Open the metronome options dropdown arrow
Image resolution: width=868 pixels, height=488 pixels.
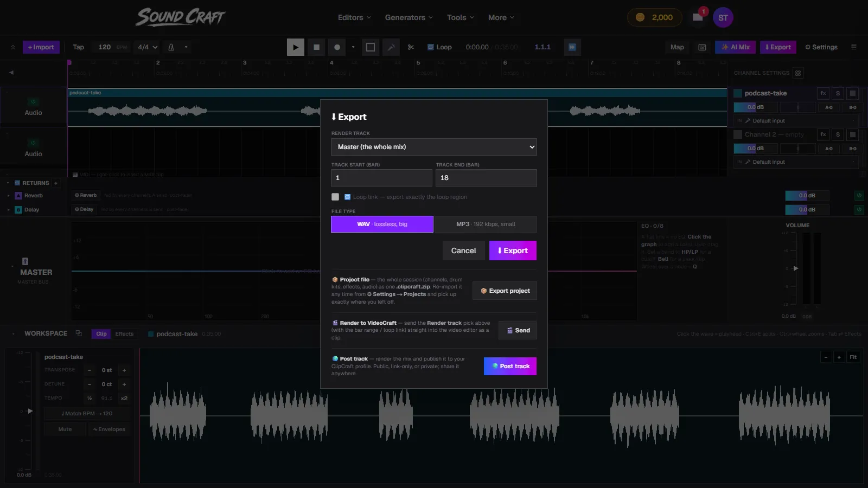(186, 47)
